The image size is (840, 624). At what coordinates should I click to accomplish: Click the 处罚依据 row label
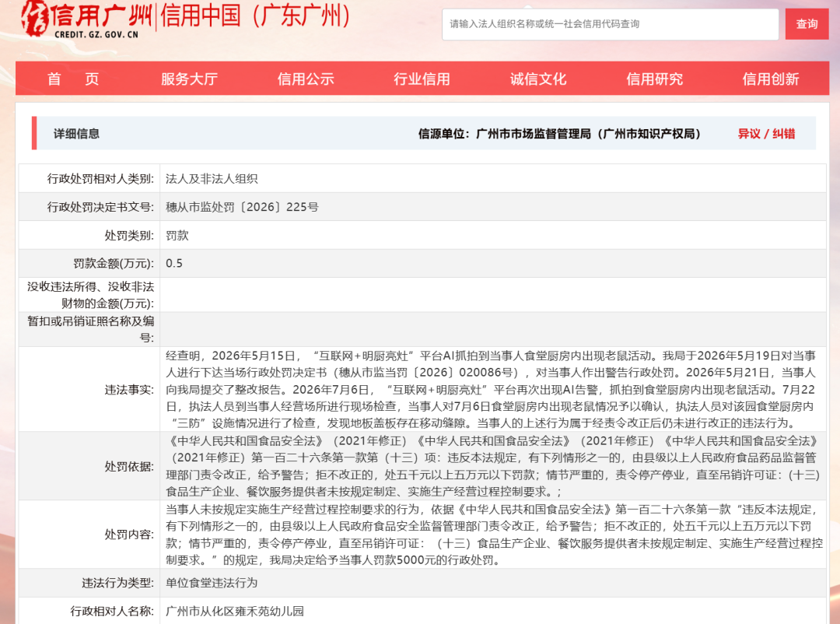point(129,466)
